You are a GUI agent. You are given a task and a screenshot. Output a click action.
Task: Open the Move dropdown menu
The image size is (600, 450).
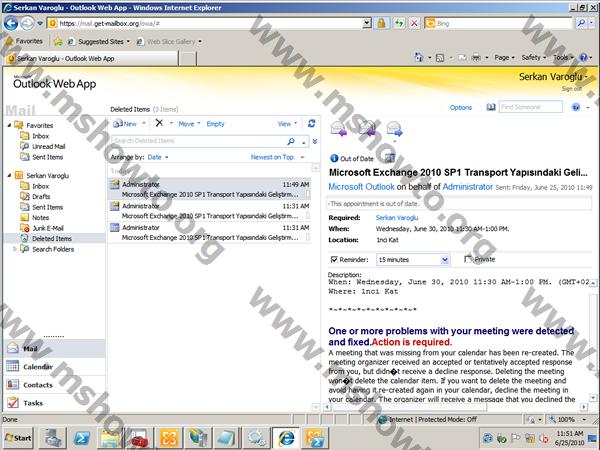pyautogui.click(x=189, y=124)
